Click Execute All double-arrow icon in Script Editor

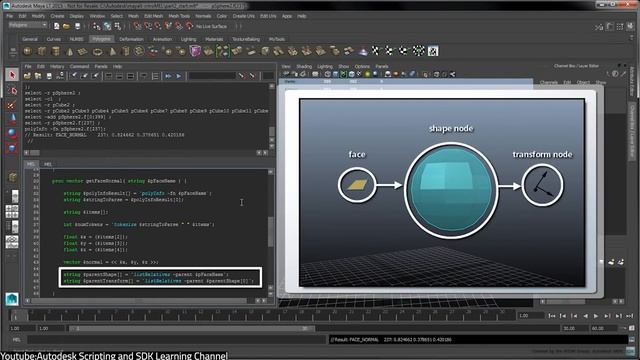coord(168,76)
